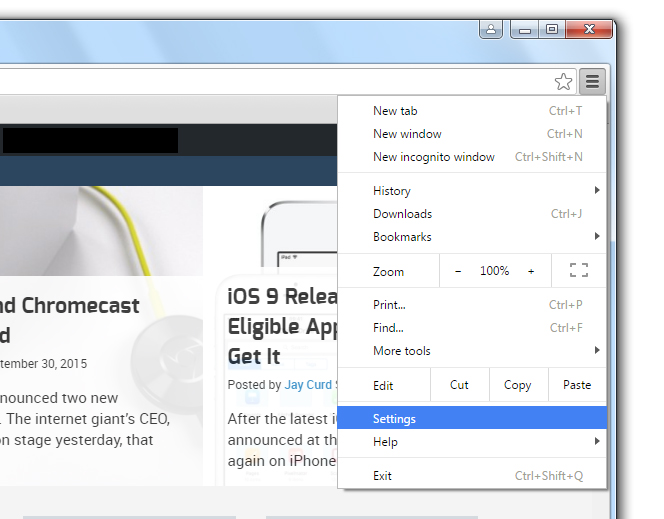Click the bookmark star icon
The image size is (664, 519).
563,82
